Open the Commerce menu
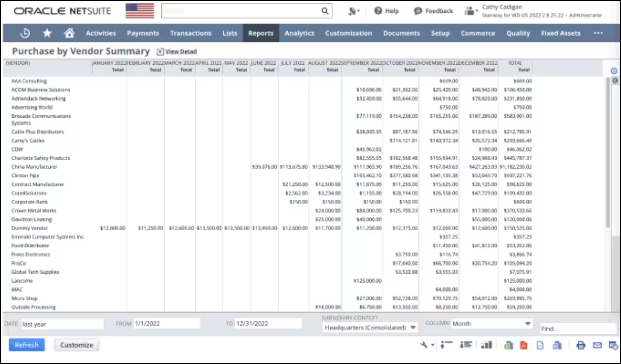The height and width of the screenshot is (364, 621). click(478, 33)
